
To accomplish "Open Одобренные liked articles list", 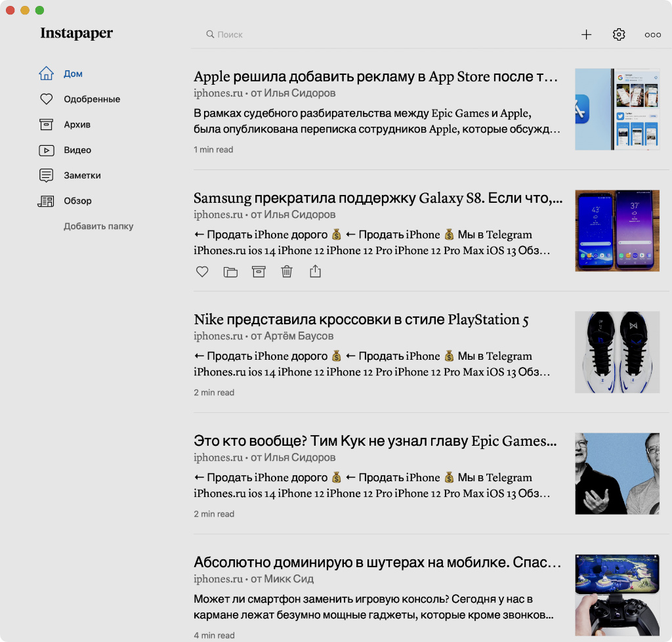I will point(91,99).
